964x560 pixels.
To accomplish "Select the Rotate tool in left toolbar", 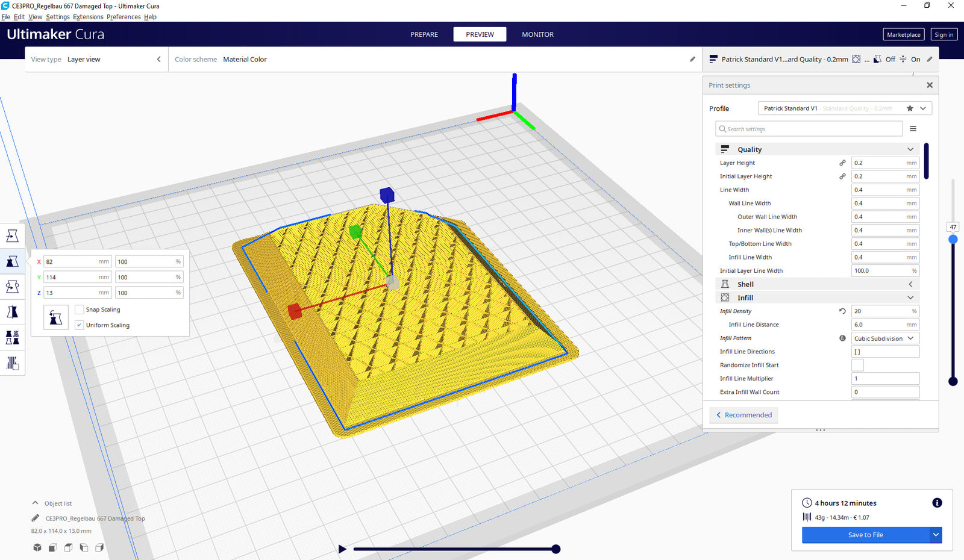I will (12, 287).
